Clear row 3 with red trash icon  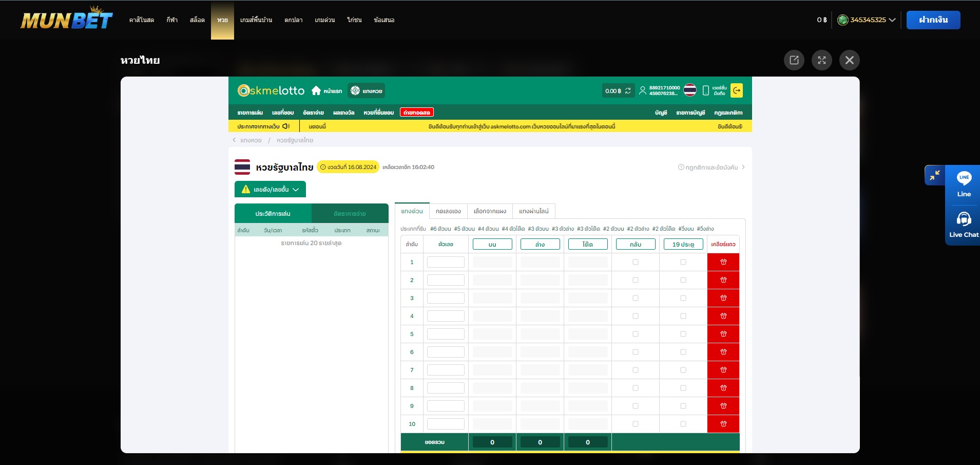(723, 298)
